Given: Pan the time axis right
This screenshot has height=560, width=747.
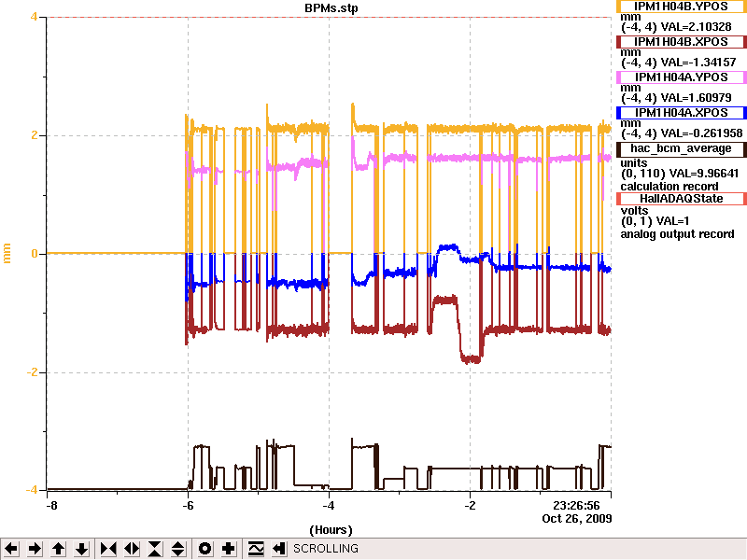Looking at the screenshot, I should tap(35, 549).
